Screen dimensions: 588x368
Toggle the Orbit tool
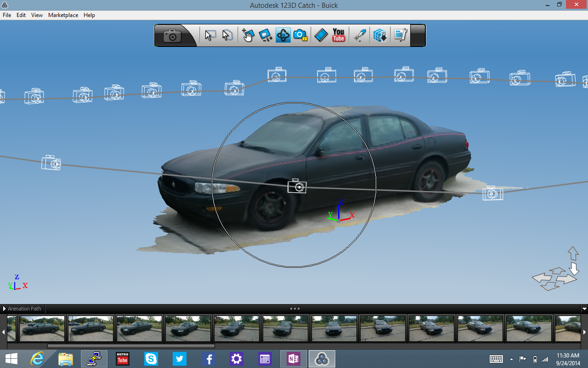(x=283, y=35)
